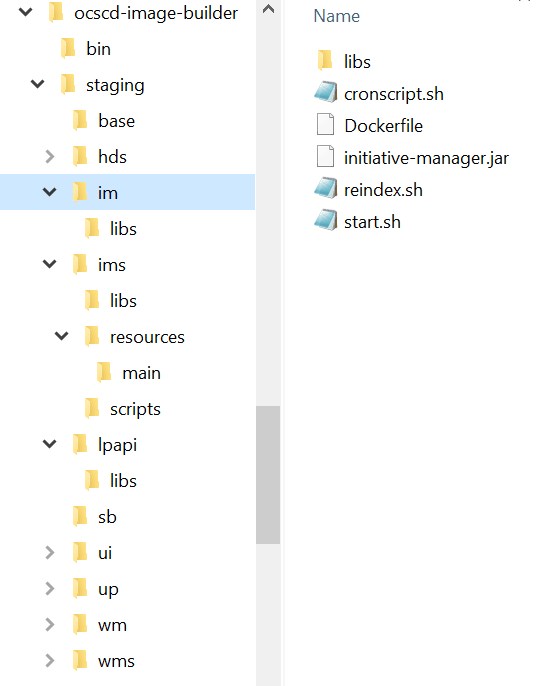Screen dimensions: 548x686
Task: Open the libs folder icon in file list
Action: [x=325, y=60]
